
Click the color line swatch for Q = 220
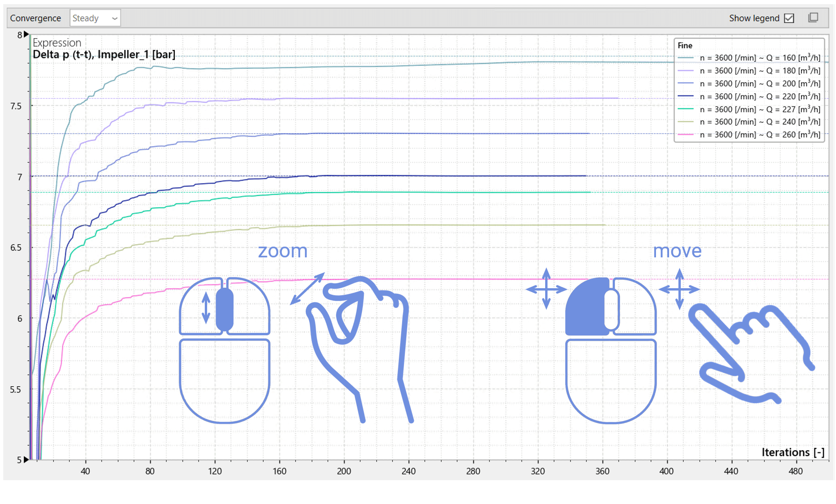pos(686,96)
